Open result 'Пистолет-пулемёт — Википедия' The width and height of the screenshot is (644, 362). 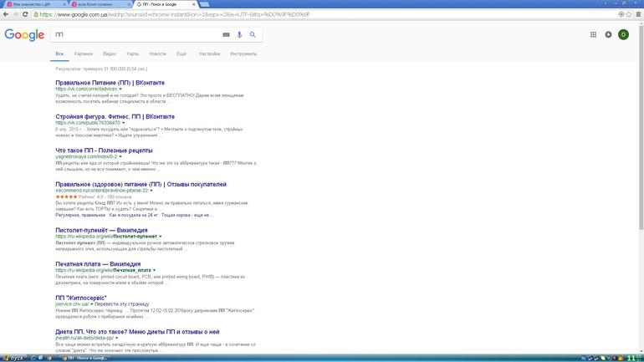coord(101,230)
